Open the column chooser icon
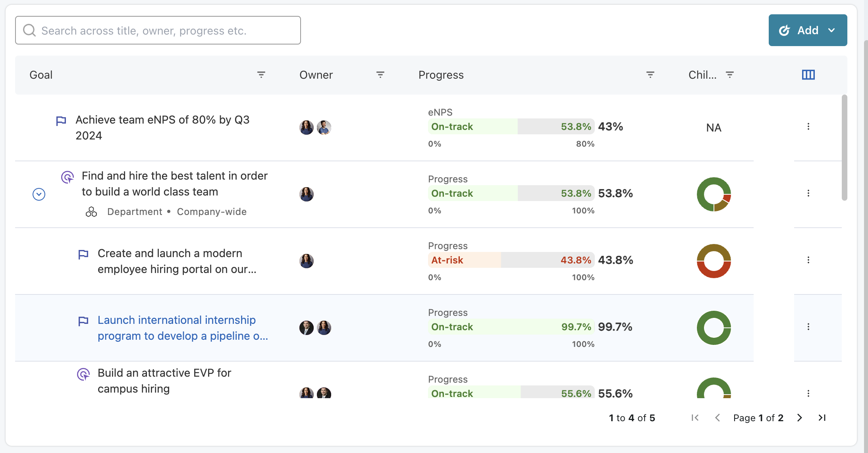 point(808,75)
